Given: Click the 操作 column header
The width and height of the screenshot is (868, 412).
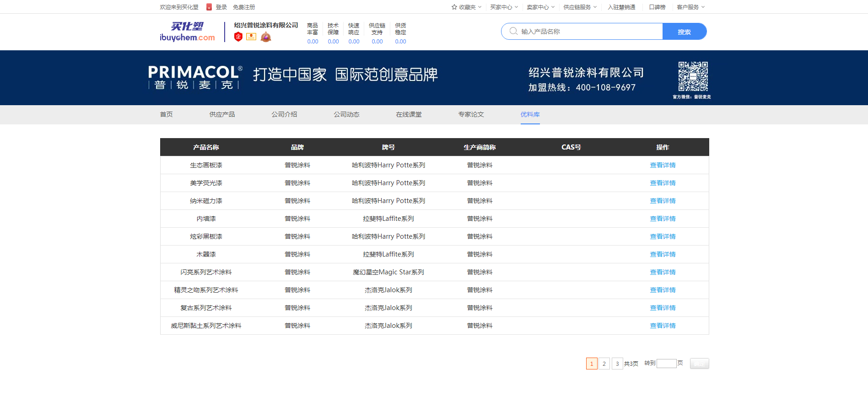Looking at the screenshot, I should click(x=663, y=147).
